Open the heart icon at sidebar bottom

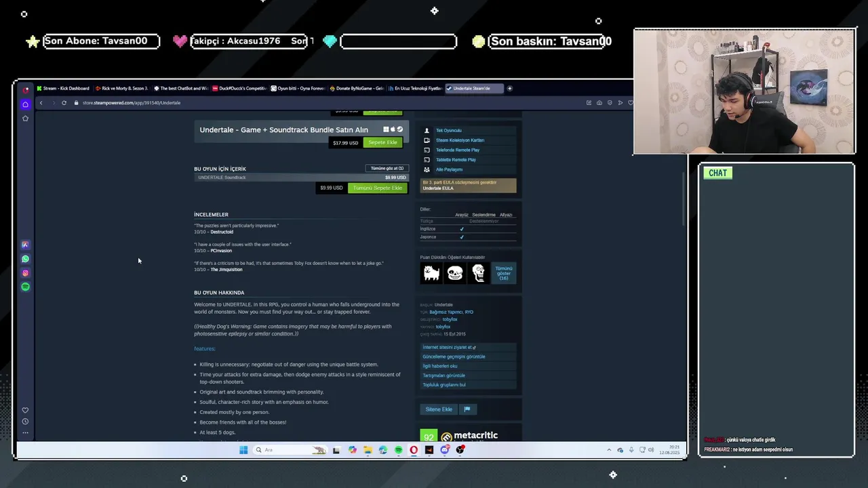[25, 410]
